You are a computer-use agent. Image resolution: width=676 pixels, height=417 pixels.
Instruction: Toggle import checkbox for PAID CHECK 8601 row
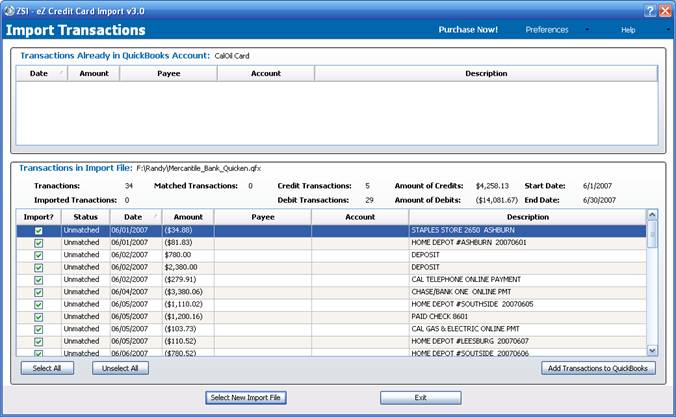click(x=38, y=315)
